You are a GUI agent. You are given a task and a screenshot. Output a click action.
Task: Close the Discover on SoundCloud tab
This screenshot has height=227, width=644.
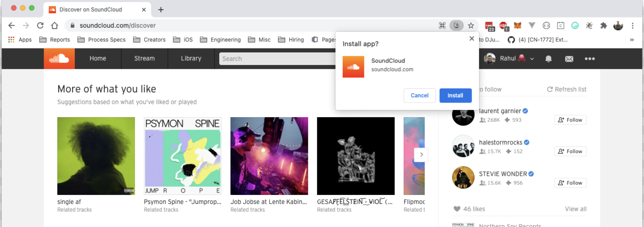[144, 10]
